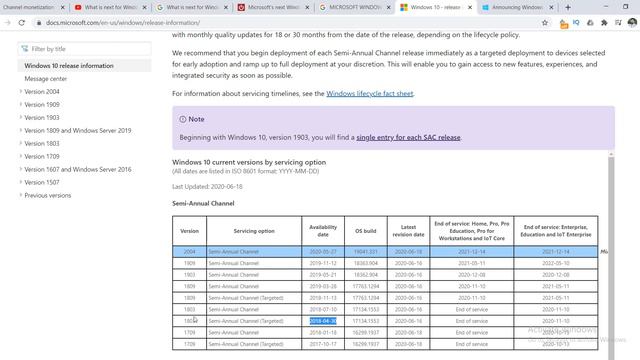Close the Channel monetization tab

point(62,7)
